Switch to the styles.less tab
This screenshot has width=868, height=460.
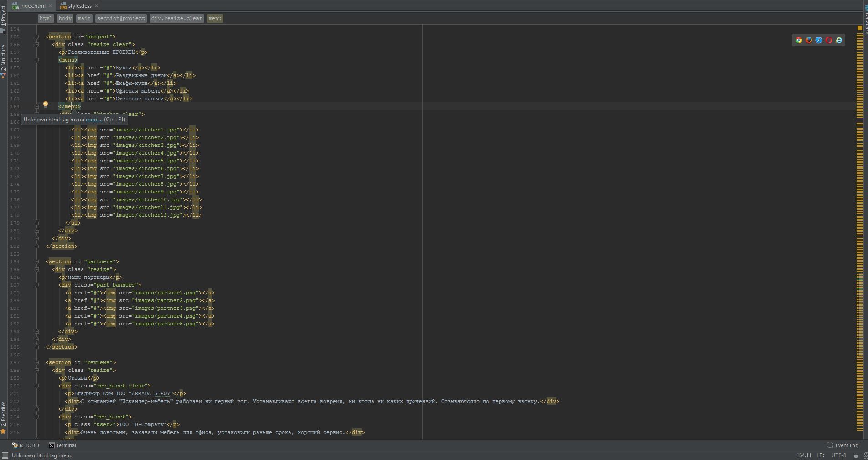pyautogui.click(x=80, y=6)
